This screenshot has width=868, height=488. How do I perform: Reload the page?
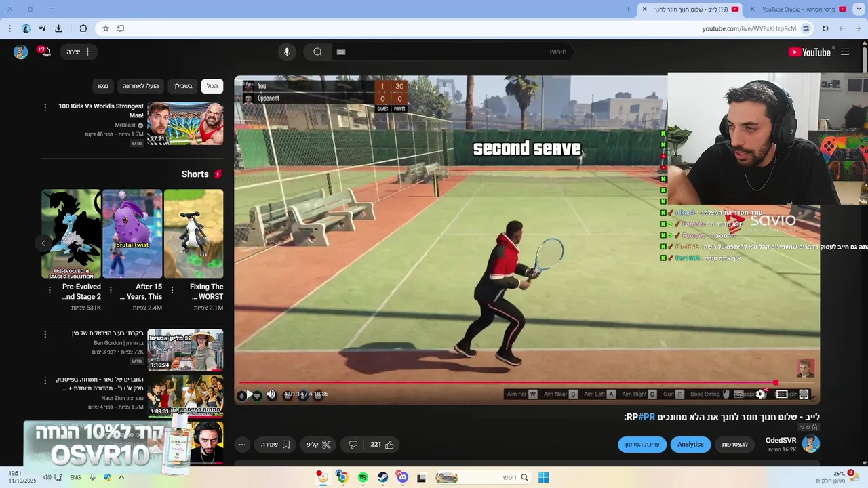point(825,28)
